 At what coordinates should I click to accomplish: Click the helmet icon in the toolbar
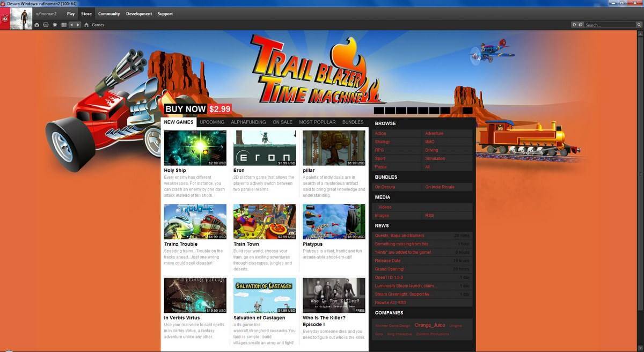pyautogui.click(x=37, y=25)
